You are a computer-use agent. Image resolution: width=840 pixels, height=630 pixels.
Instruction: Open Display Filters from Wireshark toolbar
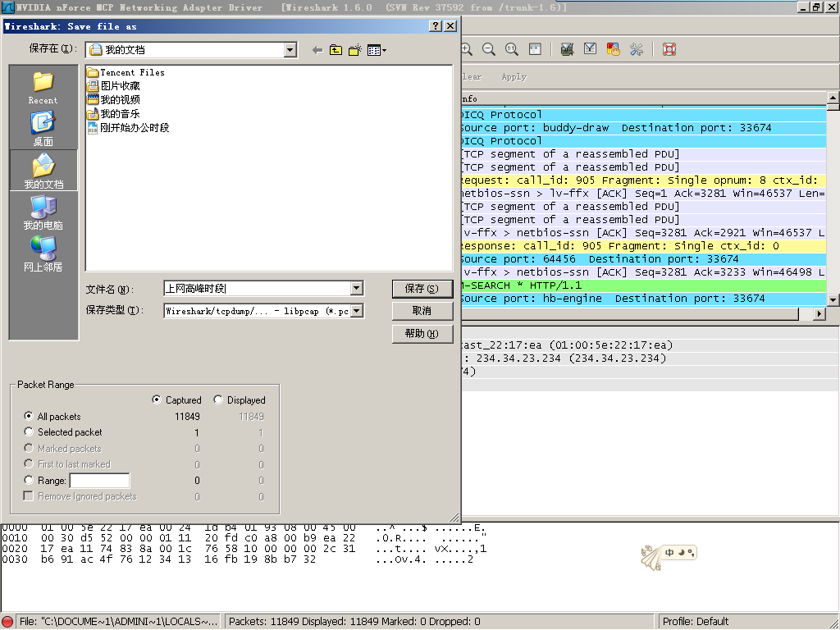pos(590,50)
